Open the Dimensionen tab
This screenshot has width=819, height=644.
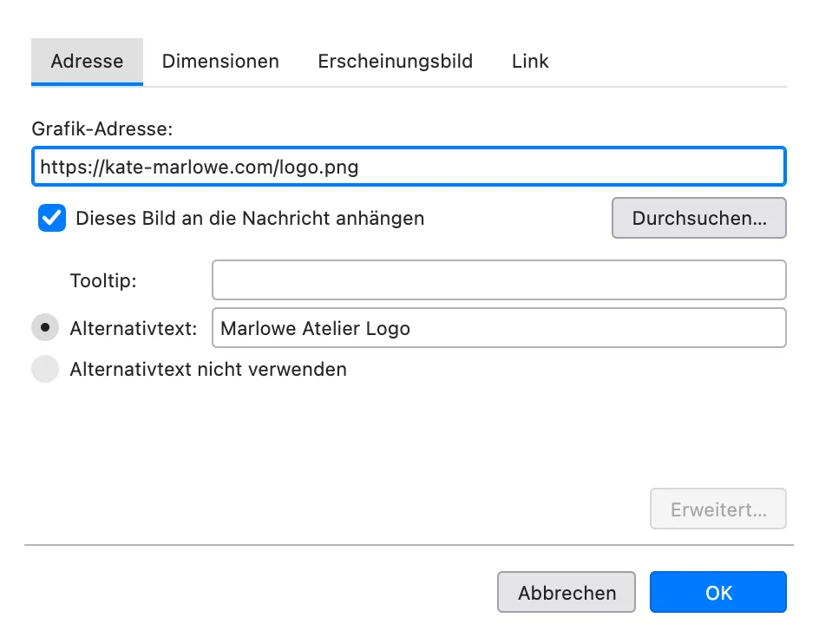coord(220,61)
